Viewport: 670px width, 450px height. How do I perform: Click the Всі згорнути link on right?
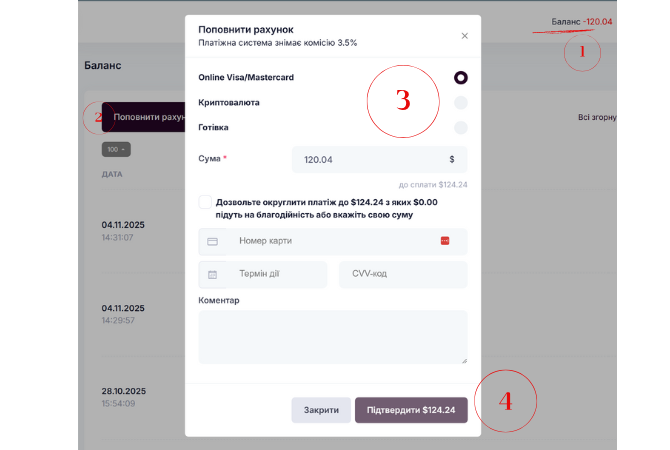coord(597,118)
